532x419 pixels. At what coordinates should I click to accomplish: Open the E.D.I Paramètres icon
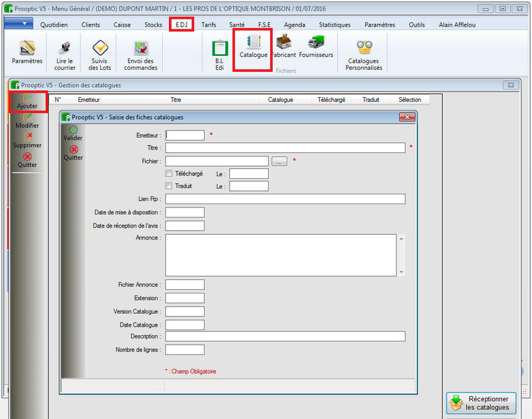[x=27, y=53]
